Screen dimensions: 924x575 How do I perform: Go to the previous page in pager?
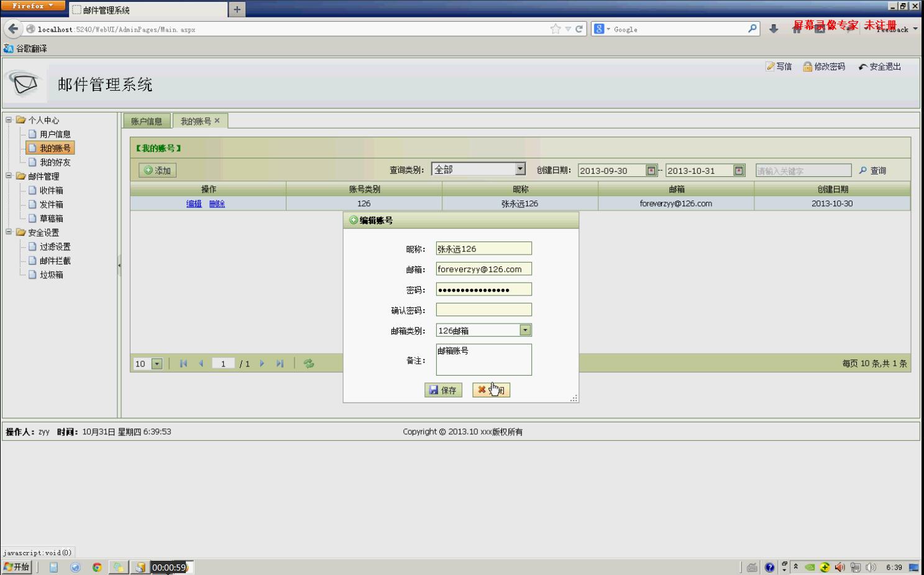coord(201,364)
